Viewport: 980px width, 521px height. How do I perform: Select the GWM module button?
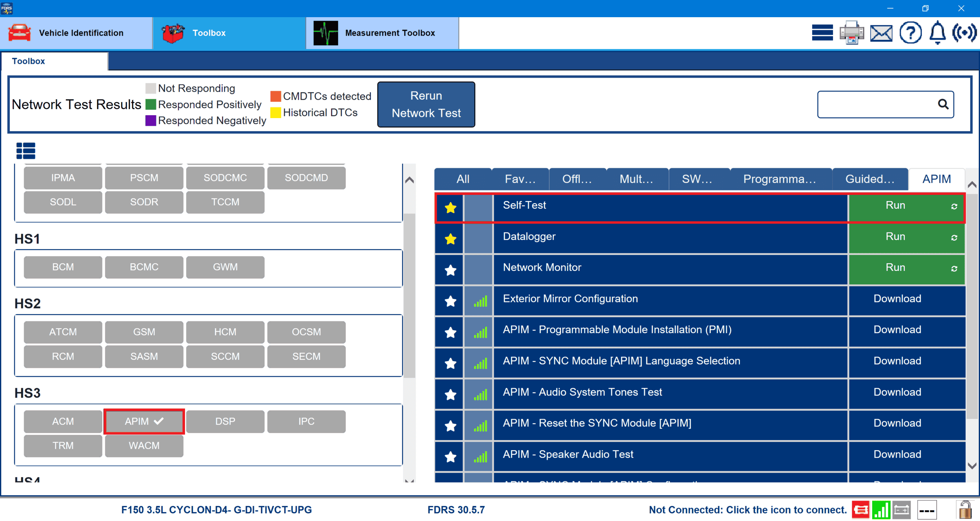pos(225,267)
